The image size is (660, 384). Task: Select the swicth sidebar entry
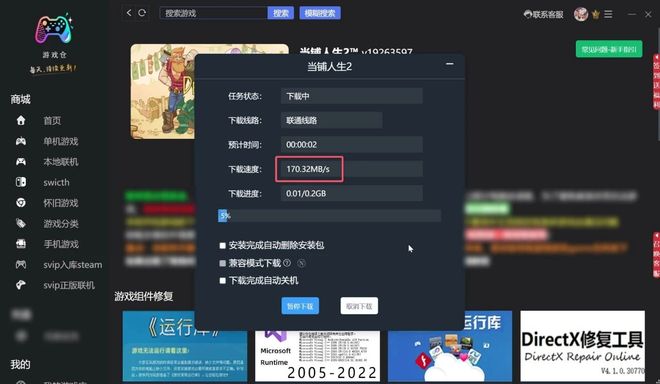point(56,182)
